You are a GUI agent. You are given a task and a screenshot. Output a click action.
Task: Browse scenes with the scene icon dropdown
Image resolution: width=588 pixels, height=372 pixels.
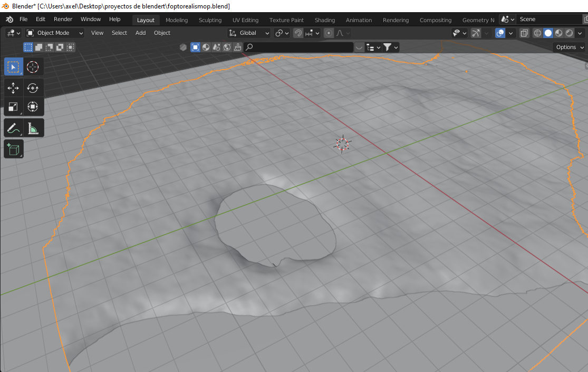(508, 20)
